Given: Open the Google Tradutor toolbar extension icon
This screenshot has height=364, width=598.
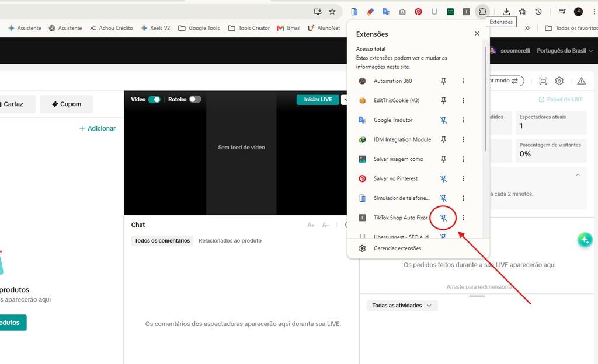Looking at the screenshot, I should 386,12.
